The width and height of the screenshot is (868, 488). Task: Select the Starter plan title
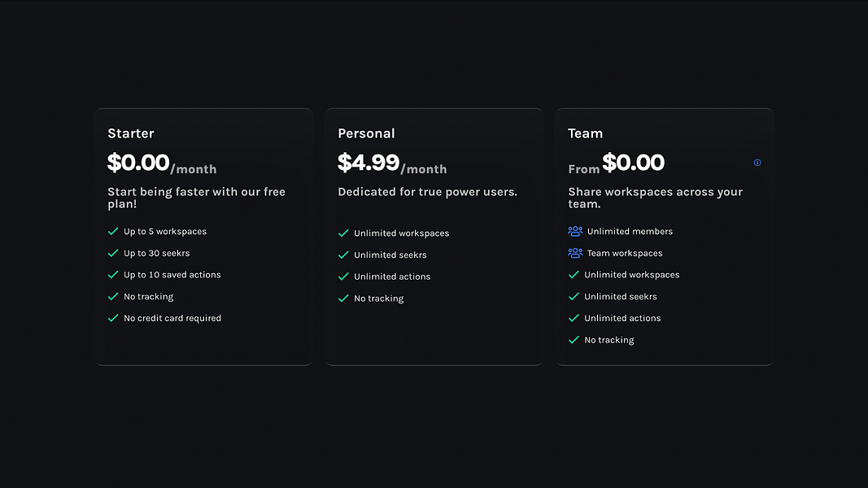point(131,133)
